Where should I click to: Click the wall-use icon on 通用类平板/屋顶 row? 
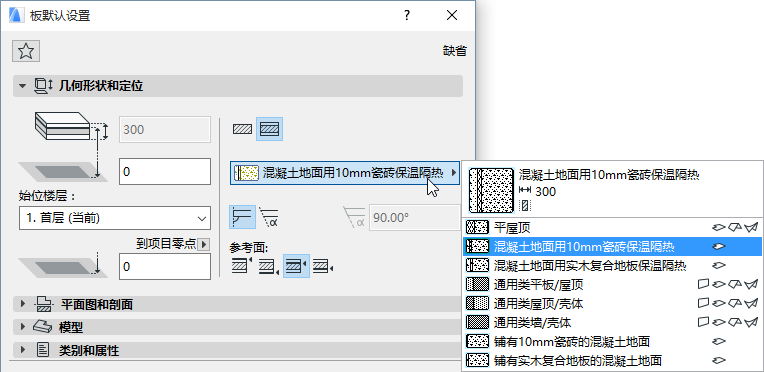[x=704, y=283]
